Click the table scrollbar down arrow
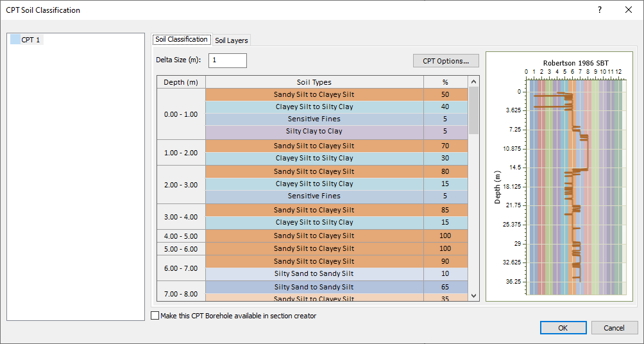This screenshot has height=344, width=644. click(x=473, y=295)
